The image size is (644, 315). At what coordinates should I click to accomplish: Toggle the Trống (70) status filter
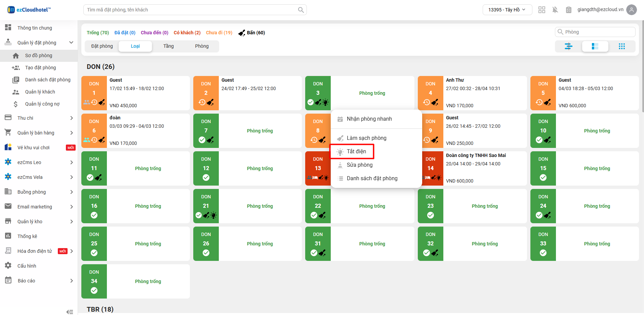point(98,33)
